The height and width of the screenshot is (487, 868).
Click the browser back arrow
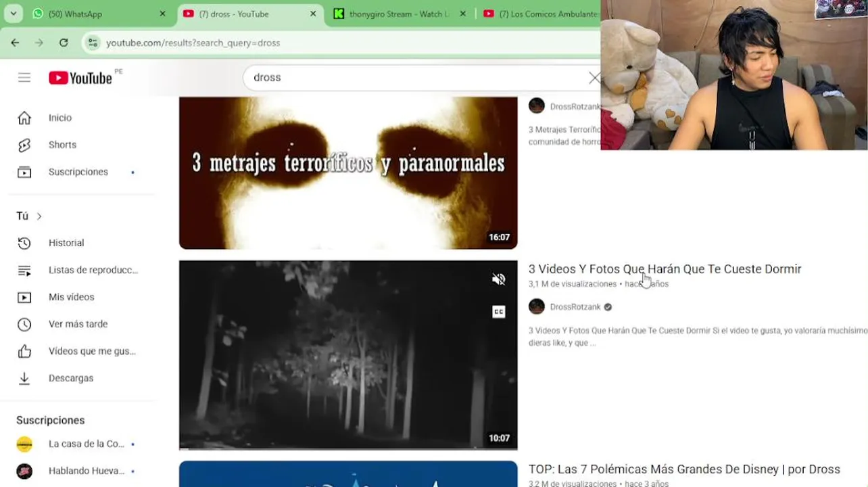click(15, 43)
